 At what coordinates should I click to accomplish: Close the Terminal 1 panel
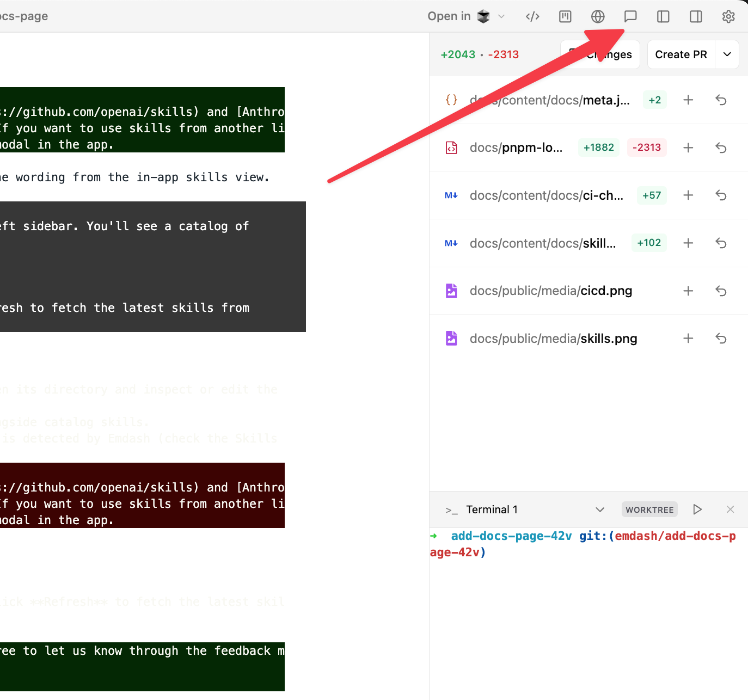coord(730,509)
